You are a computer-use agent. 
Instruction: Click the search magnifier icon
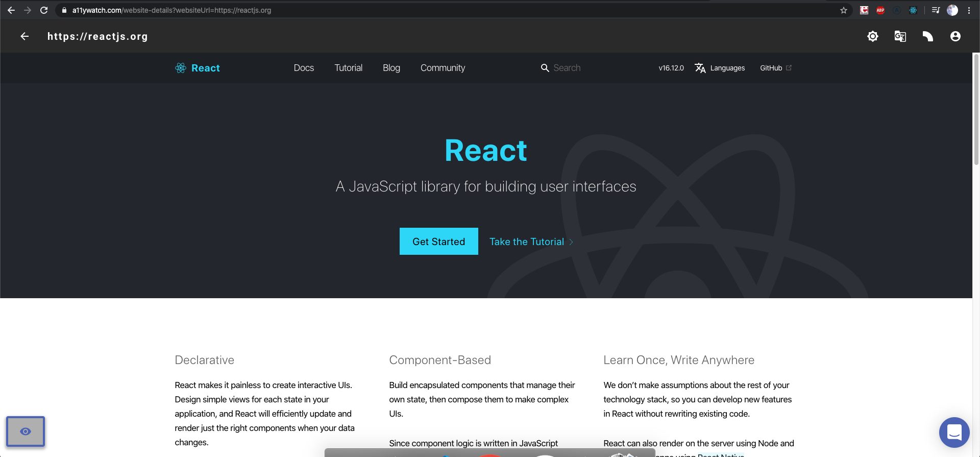coord(545,68)
